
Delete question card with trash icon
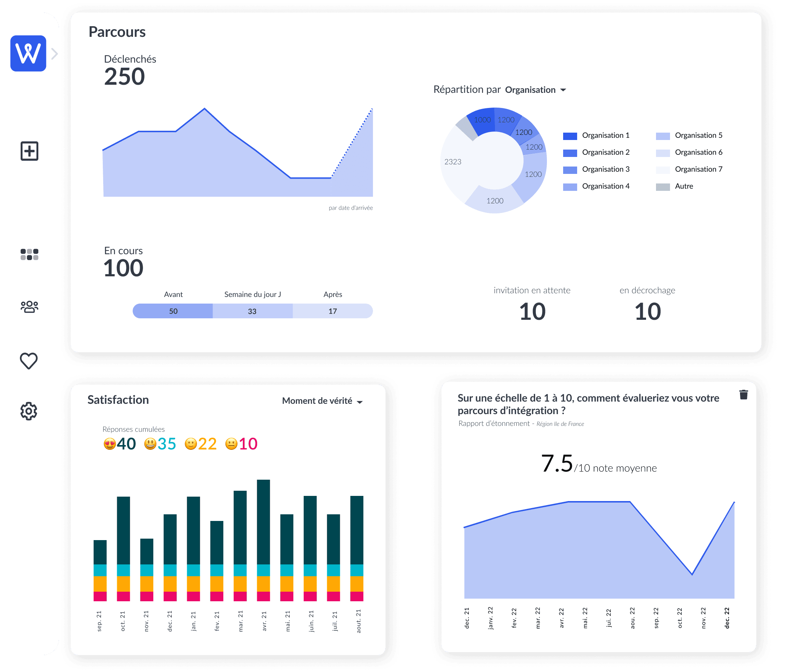point(744,395)
